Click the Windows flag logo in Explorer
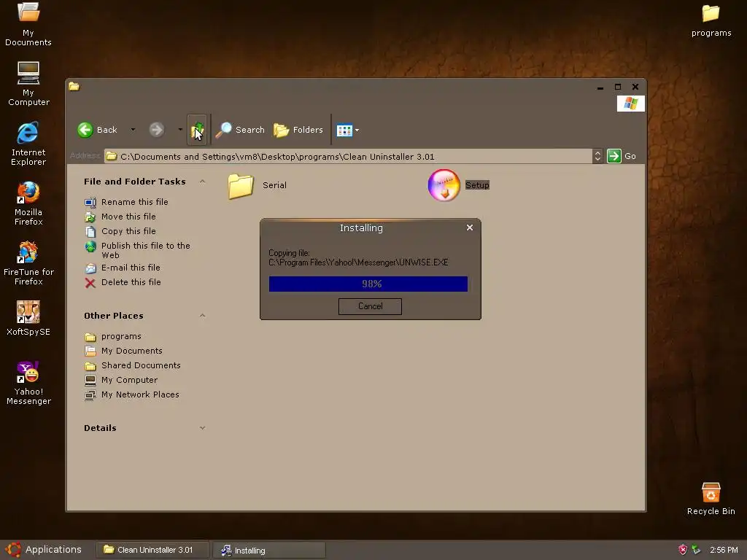This screenshot has height=560, width=747. click(631, 104)
